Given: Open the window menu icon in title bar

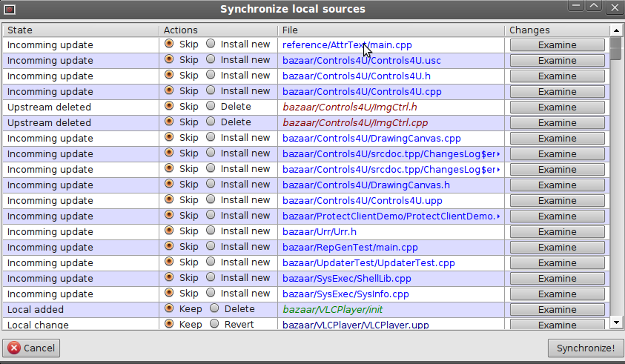Looking at the screenshot, I should click(10, 9).
